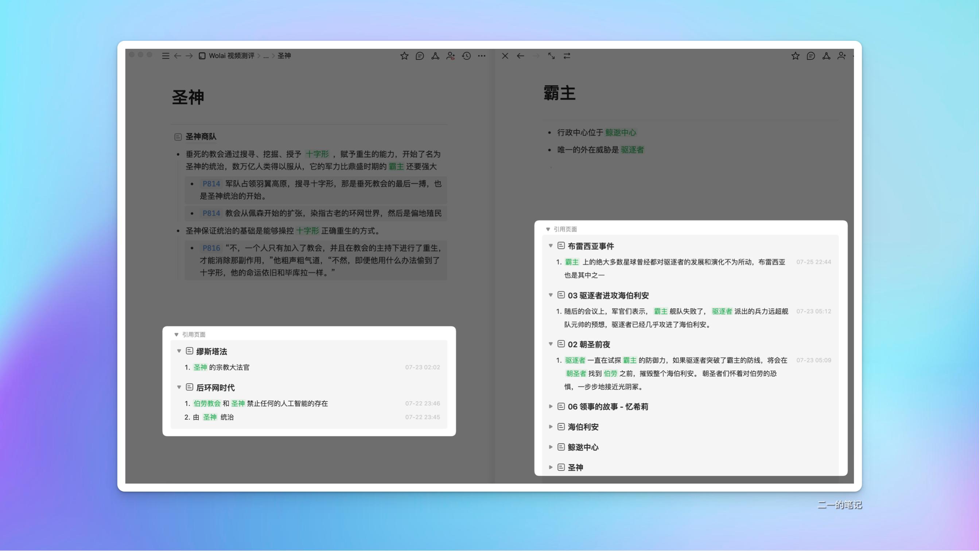The image size is (980, 551).
Task: Expand the 06 领事的故事 - 忆希莉 reference
Action: point(551,406)
